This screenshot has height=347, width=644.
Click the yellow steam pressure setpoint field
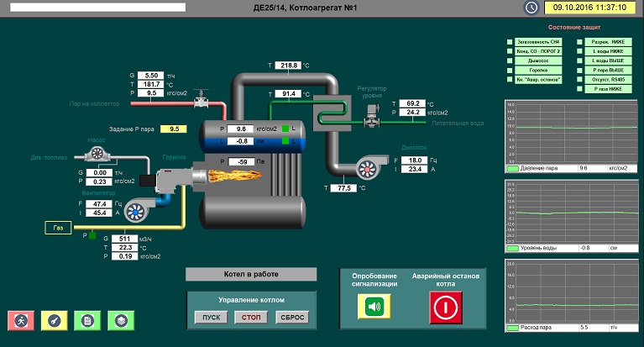click(175, 129)
